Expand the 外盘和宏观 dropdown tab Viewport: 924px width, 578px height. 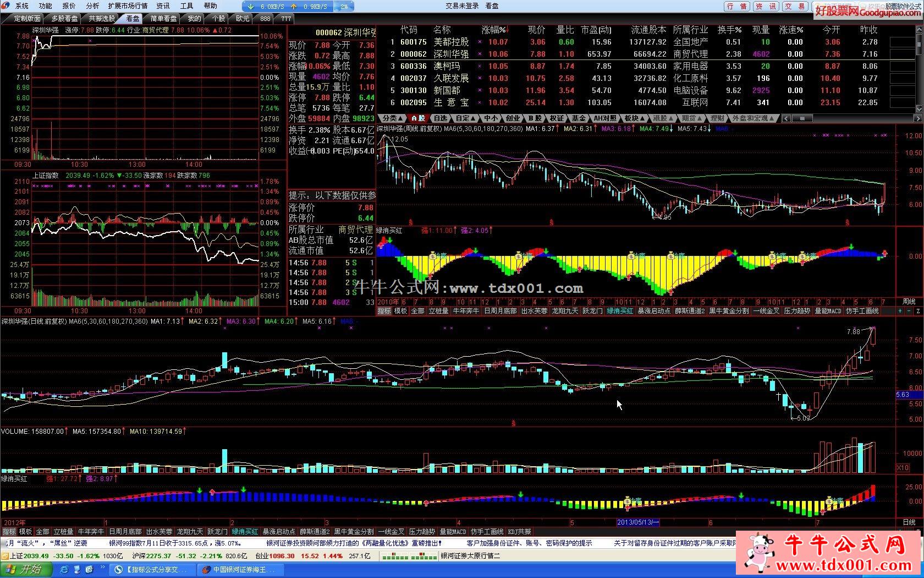[x=753, y=118]
